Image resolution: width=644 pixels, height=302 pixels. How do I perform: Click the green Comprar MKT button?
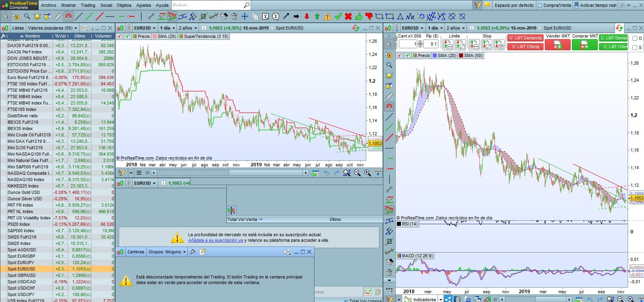(584, 45)
